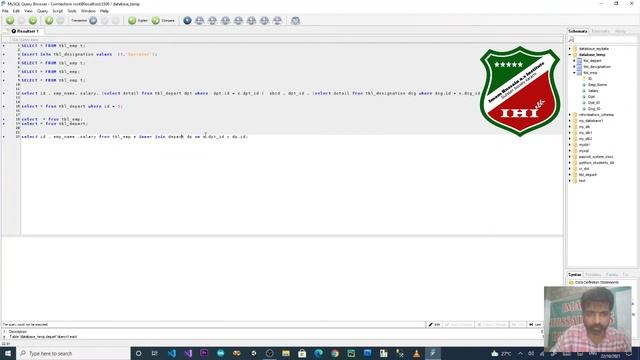Select the dark blue pointer tool icon
Image resolution: width=640 pixels, height=360 pixels.
(x=187, y=20)
